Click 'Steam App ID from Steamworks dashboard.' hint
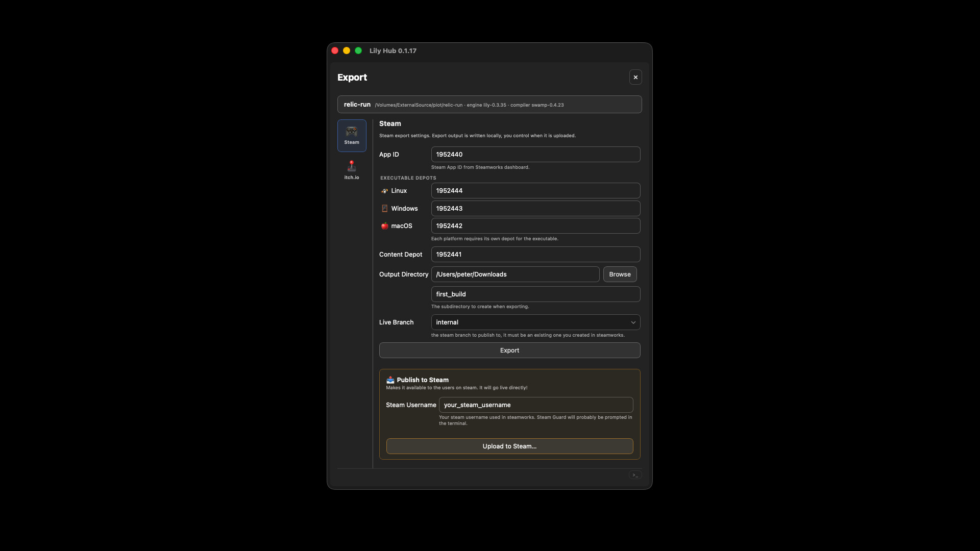Screen dimensions: 980x551 (x=480, y=167)
